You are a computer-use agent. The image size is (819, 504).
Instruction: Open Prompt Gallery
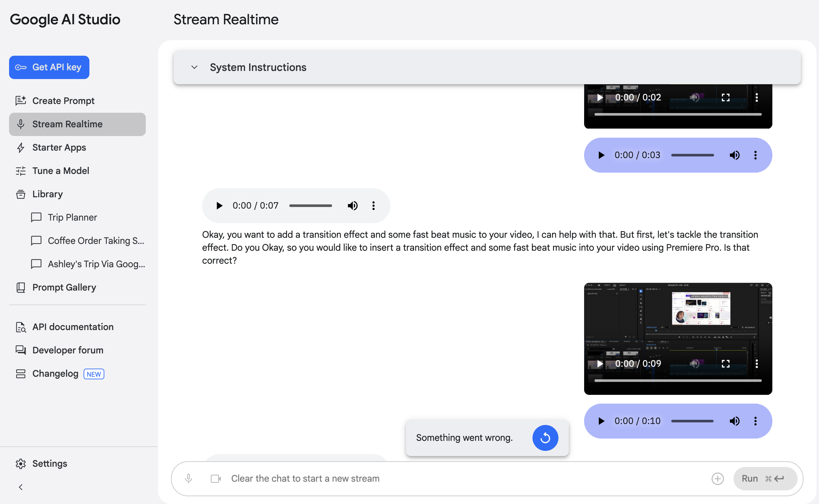pyautogui.click(x=77, y=287)
